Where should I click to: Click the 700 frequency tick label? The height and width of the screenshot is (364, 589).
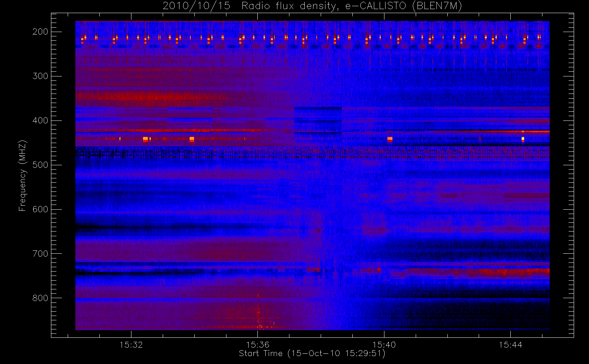[x=40, y=254]
